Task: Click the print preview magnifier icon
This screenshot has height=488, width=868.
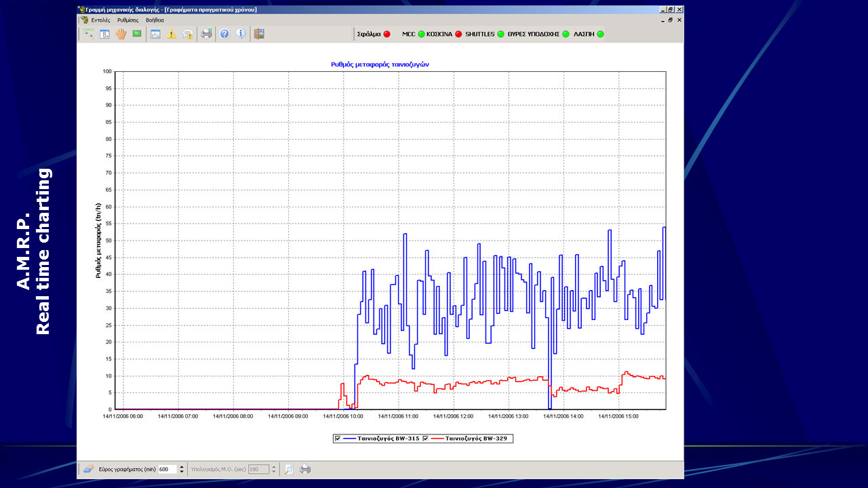Action: (x=289, y=469)
